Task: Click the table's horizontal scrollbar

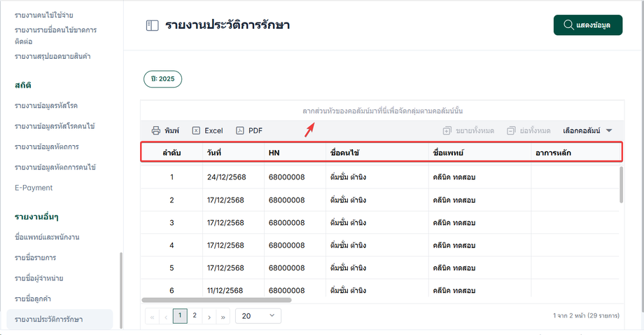Action: coord(216,300)
